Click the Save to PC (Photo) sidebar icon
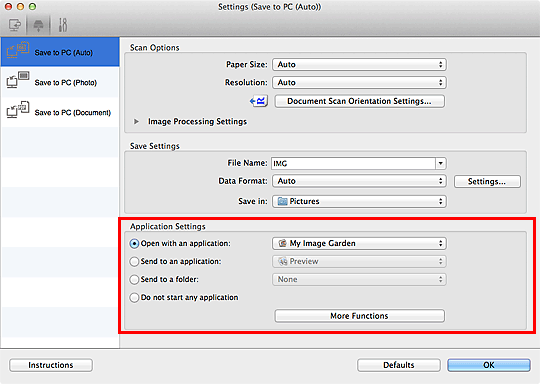 (x=18, y=80)
